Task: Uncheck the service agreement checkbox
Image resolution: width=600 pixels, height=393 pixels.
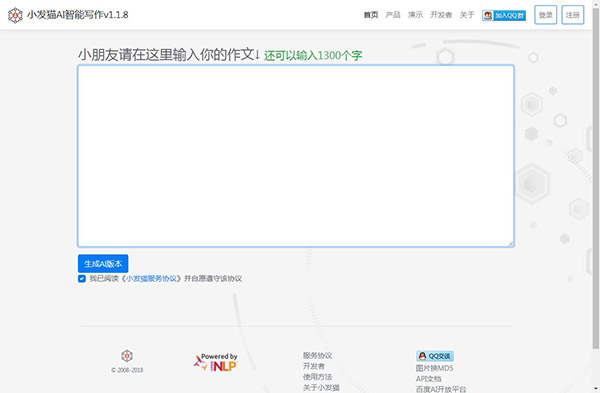Action: click(82, 279)
